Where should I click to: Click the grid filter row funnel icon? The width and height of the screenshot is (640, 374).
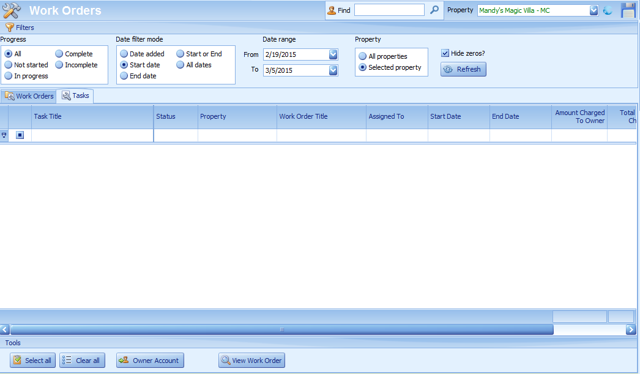point(4,135)
